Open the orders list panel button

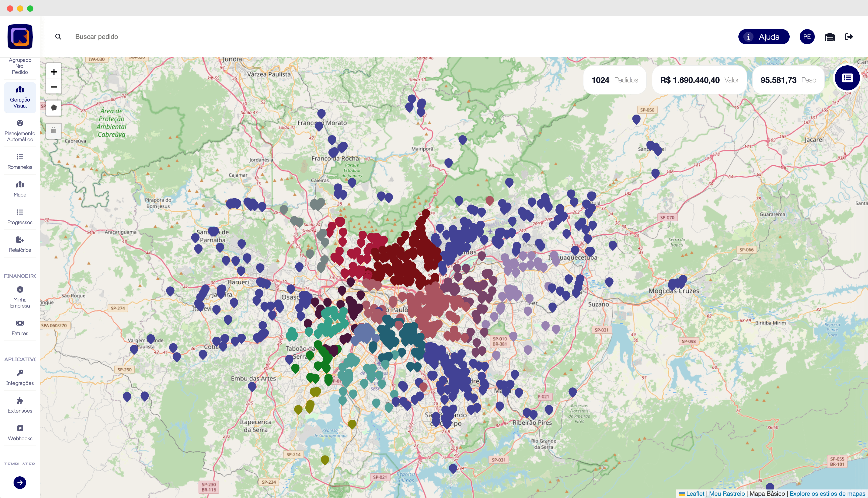[x=847, y=78]
